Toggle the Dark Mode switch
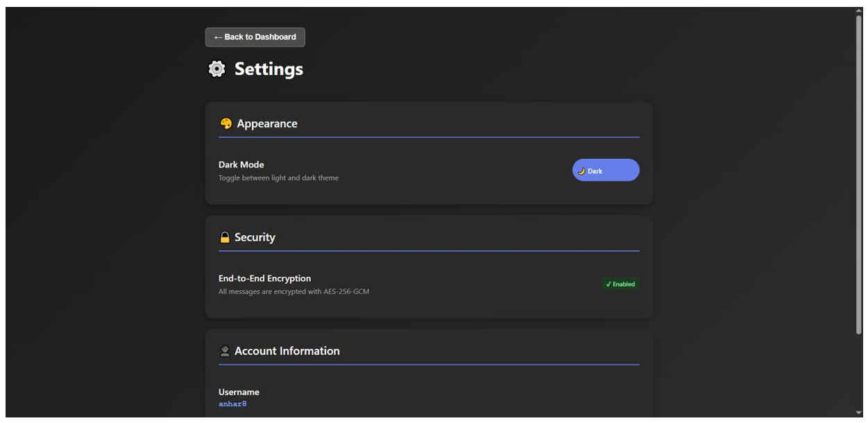 606,170
